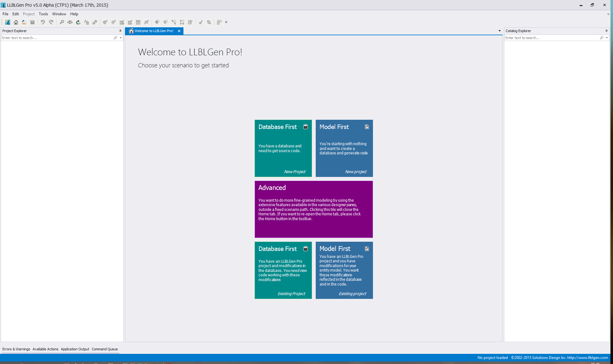
Task: Open the toolbar layout dropdown arrow
Action: coord(226,22)
